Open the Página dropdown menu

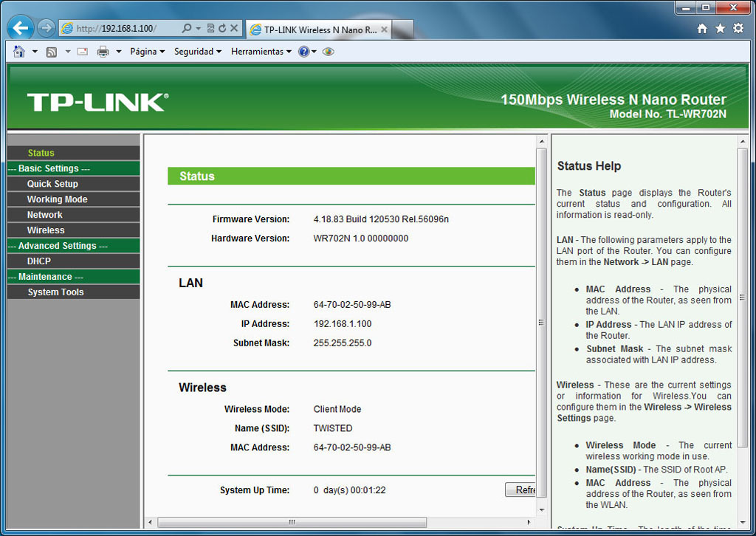148,52
